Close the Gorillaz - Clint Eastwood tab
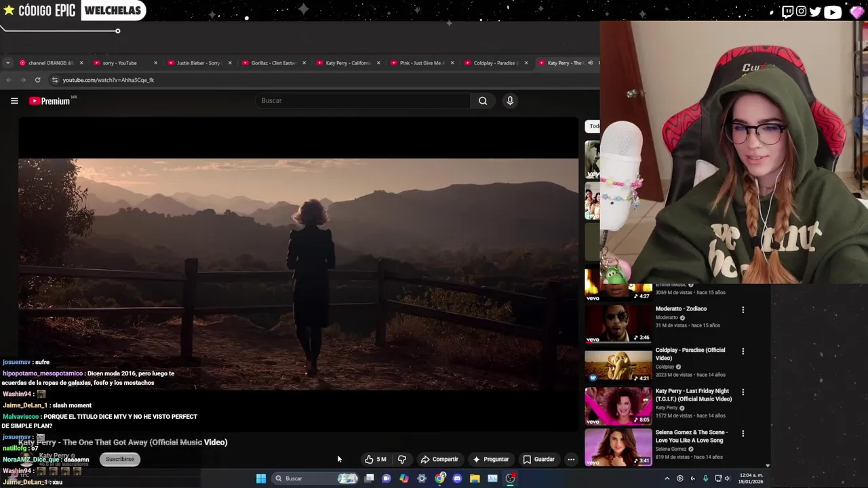This screenshot has width=868, height=488. [304, 63]
